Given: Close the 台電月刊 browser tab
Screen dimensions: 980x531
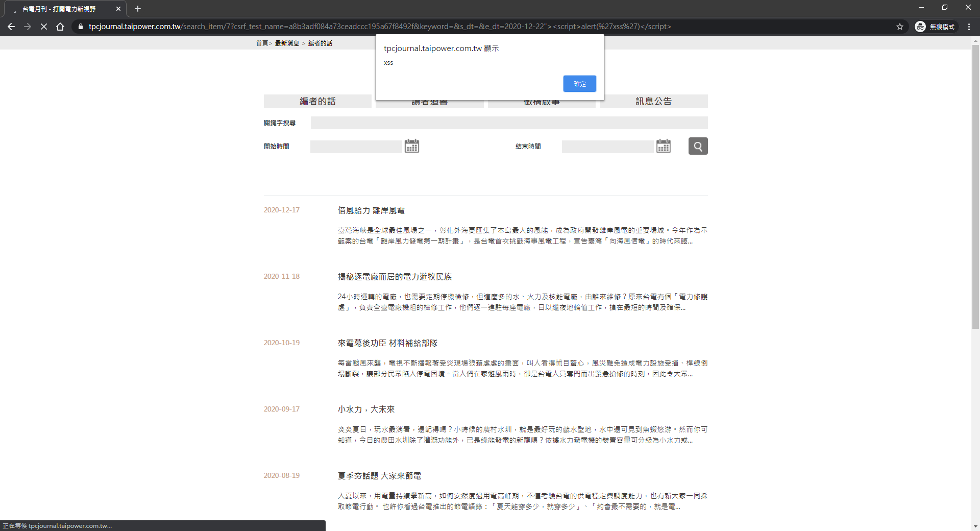Looking at the screenshot, I should (118, 9).
